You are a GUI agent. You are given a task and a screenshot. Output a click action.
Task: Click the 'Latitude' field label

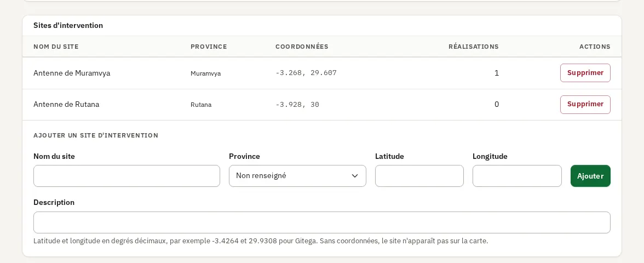tap(389, 156)
